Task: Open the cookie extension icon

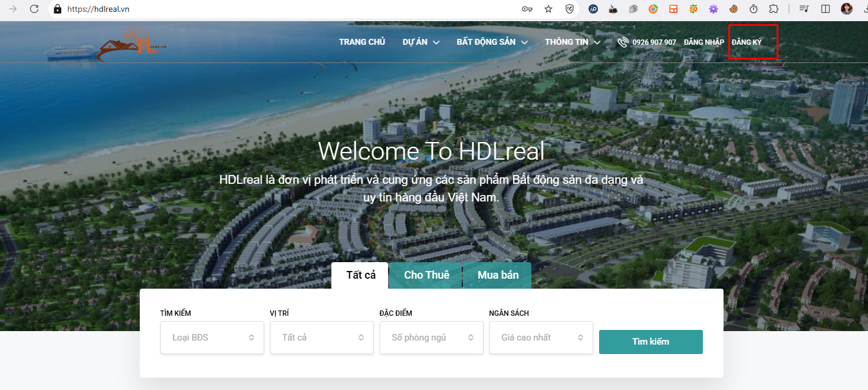Action: click(x=734, y=9)
